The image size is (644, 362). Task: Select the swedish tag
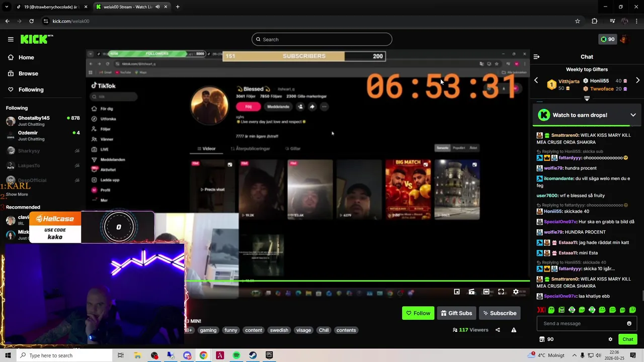279,330
